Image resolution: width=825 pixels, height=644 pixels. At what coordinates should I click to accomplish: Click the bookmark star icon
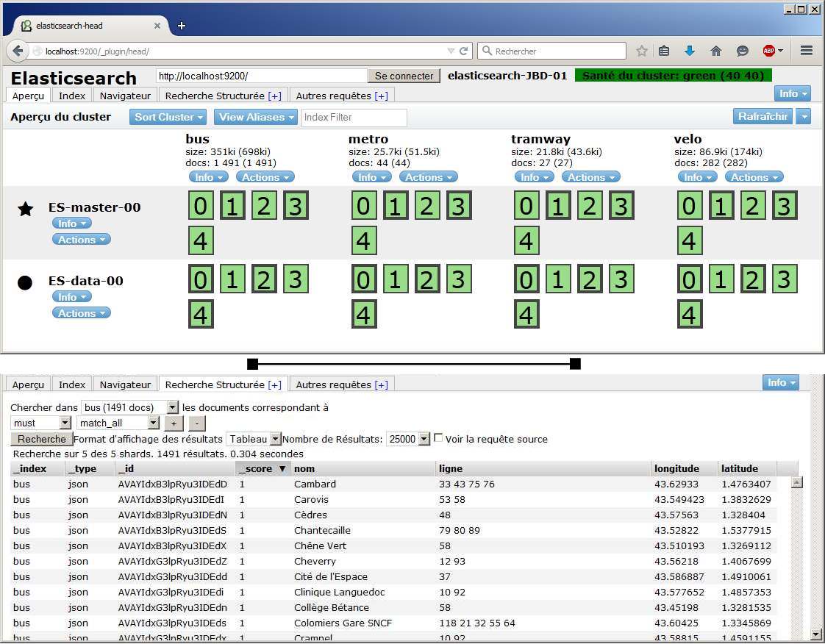tap(642, 51)
